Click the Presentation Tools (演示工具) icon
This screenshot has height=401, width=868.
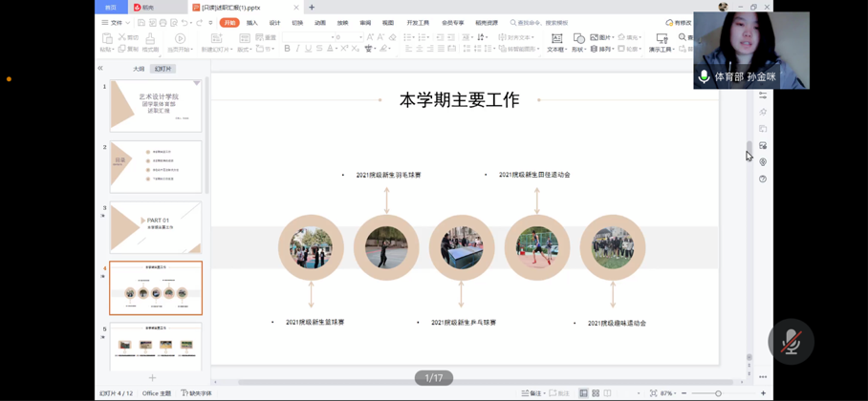662,38
